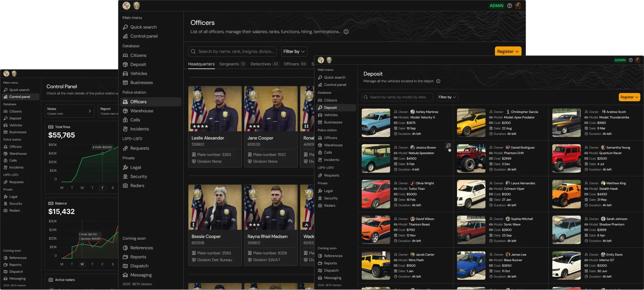644x290 pixels.
Task: Click the magnifier icon on Jessica Brown's vehicle
Action: point(448,146)
